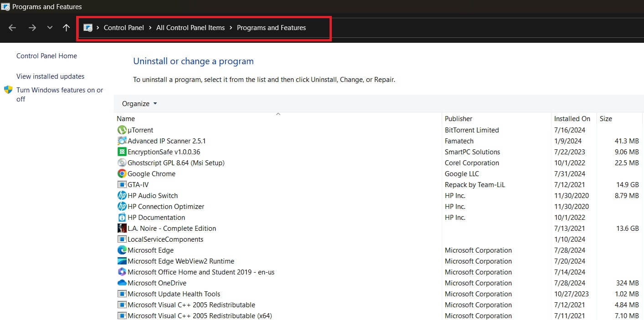Screen dimensions: 644x320
Task: Expand the chevron after Control Panel breadcrumb
Action: pos(150,28)
